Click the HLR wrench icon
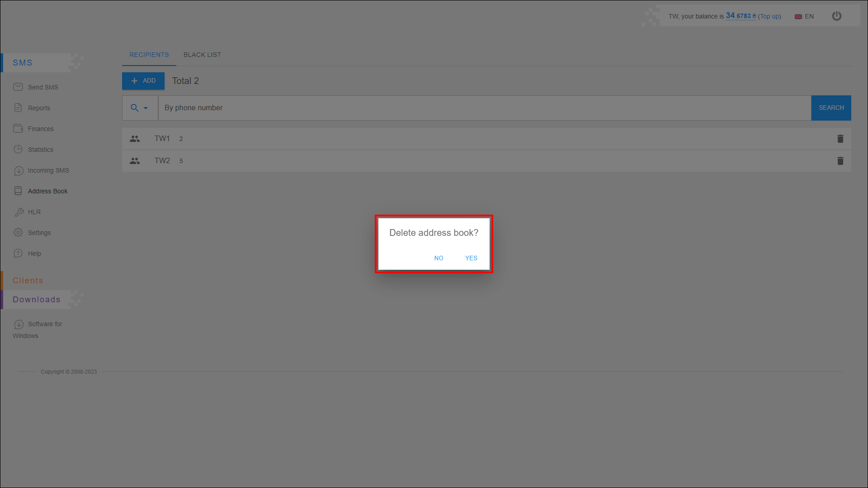This screenshot has width=868, height=488. (x=19, y=212)
